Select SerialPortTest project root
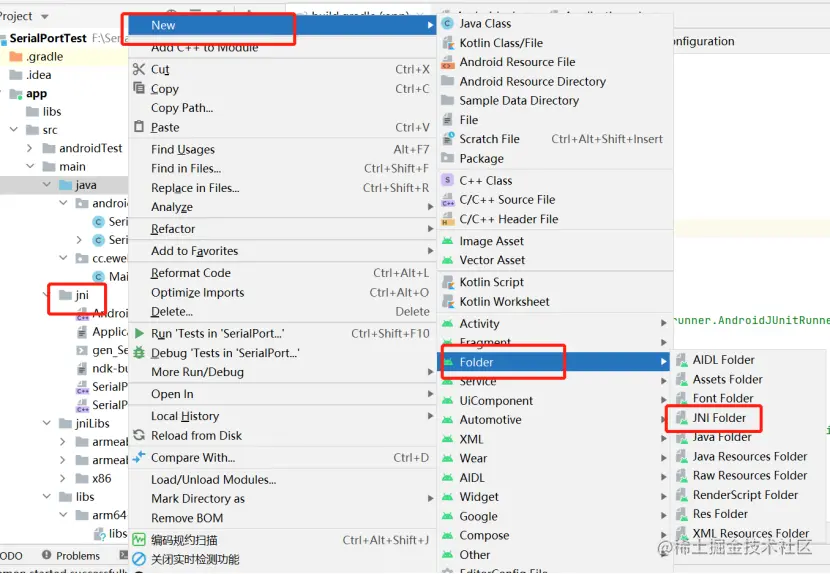The image size is (830, 574). point(48,38)
